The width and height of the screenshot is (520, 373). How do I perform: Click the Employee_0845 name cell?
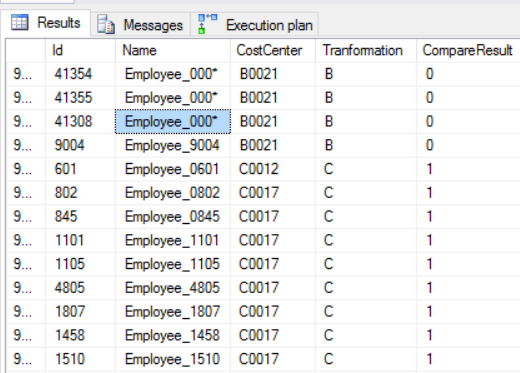click(173, 216)
